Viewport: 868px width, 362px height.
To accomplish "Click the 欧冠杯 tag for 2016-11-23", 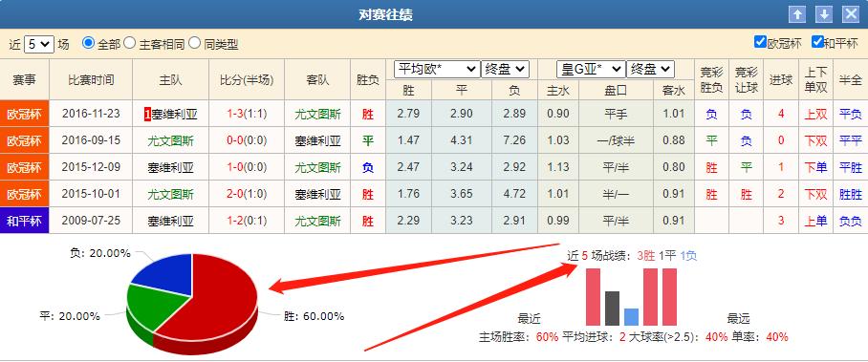I will tap(24, 115).
